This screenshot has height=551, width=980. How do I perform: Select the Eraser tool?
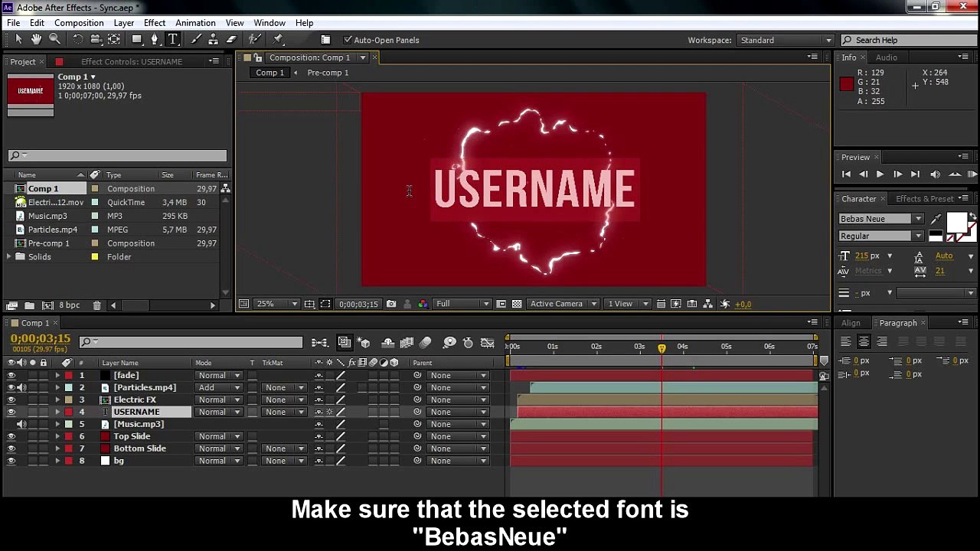pos(230,39)
